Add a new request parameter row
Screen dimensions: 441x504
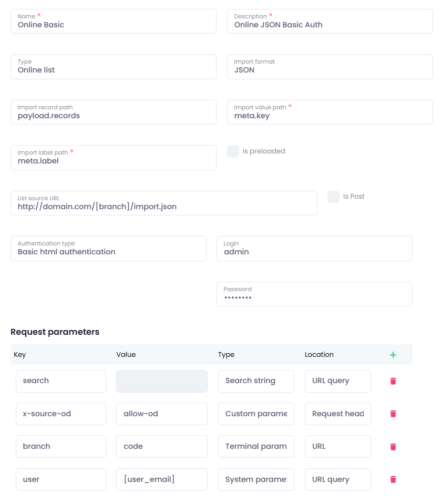pyautogui.click(x=393, y=355)
